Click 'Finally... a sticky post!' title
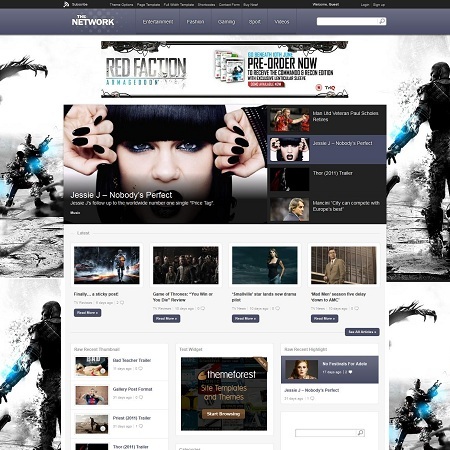 (x=96, y=294)
